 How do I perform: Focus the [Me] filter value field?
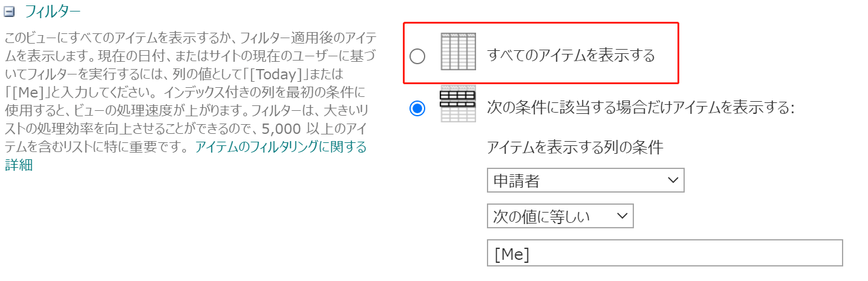pyautogui.click(x=664, y=253)
